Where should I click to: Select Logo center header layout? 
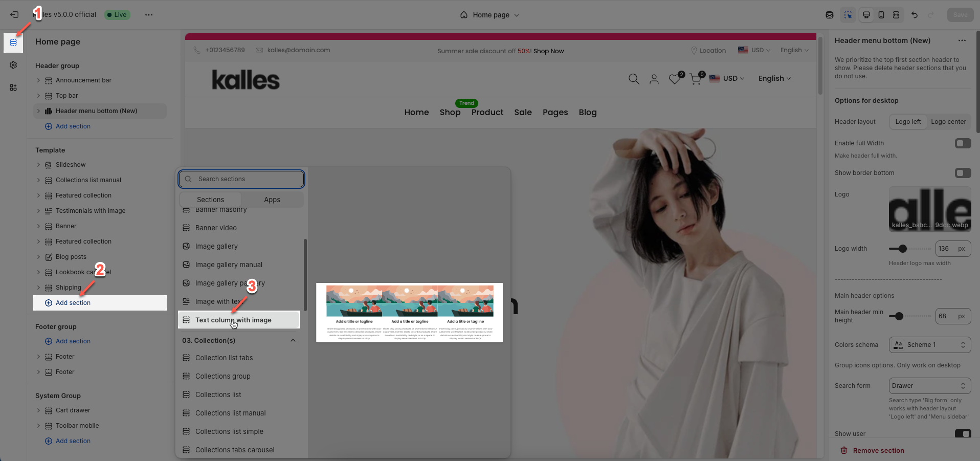pyautogui.click(x=948, y=122)
